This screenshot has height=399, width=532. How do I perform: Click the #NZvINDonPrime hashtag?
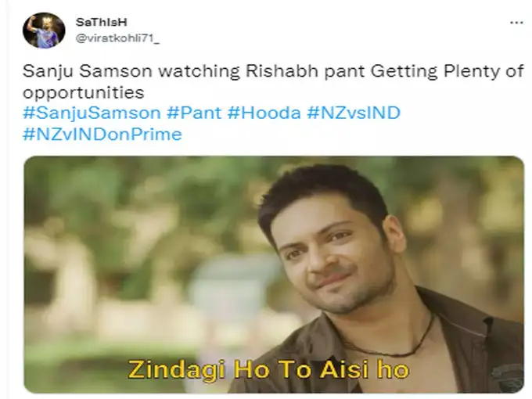(102, 134)
